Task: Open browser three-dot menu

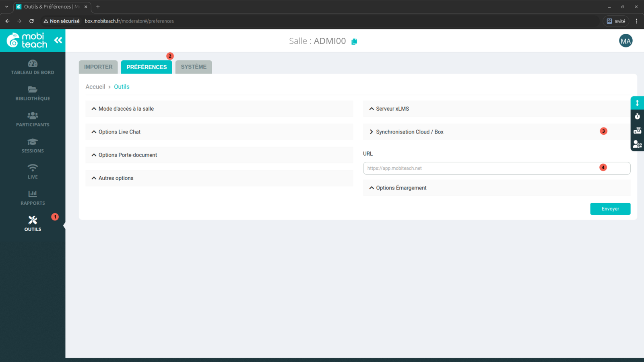Action: [636, 21]
